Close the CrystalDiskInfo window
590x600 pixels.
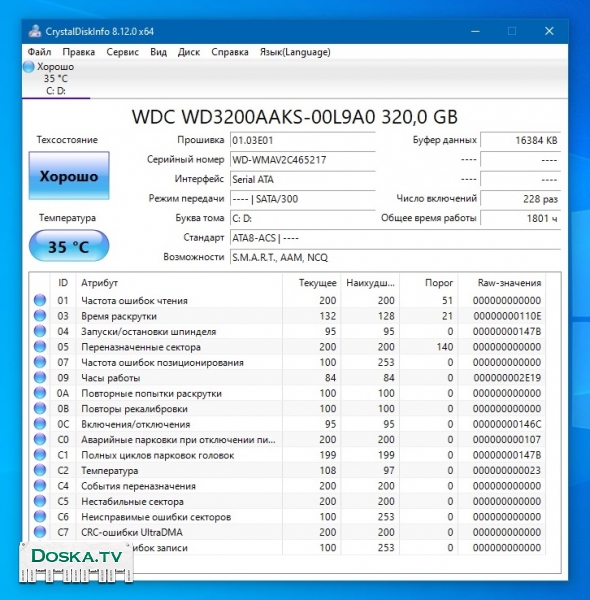coord(549,31)
